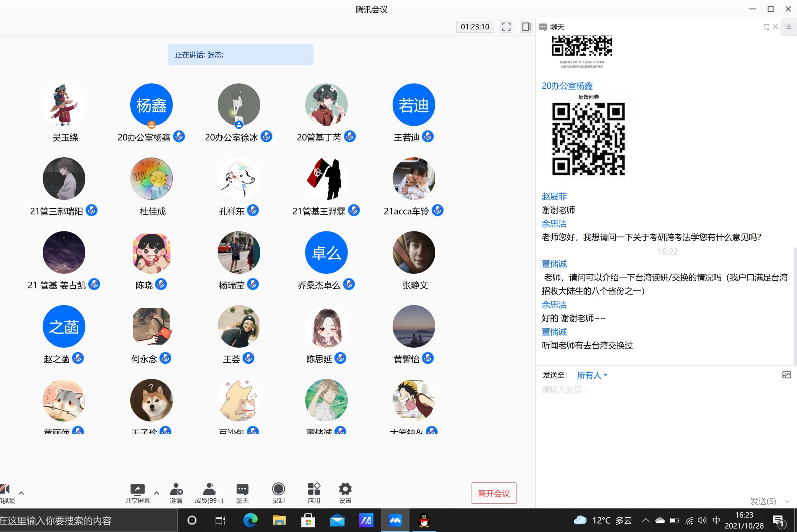
Task: Pop out the chat panel window
Action: click(x=766, y=27)
